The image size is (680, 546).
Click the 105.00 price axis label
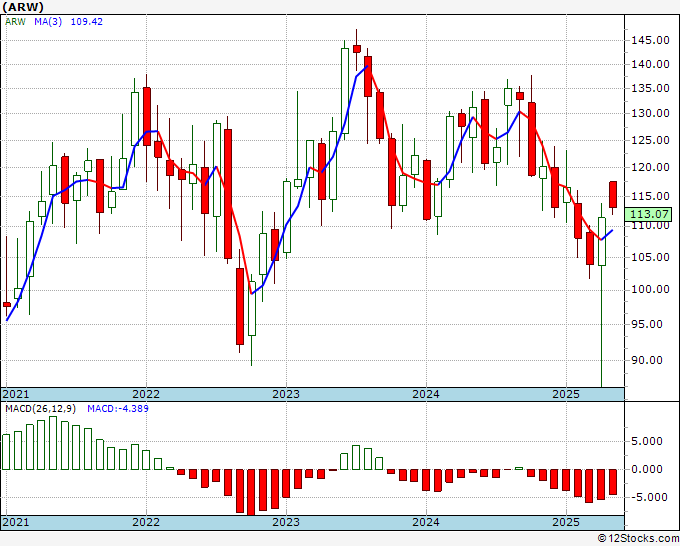point(650,257)
